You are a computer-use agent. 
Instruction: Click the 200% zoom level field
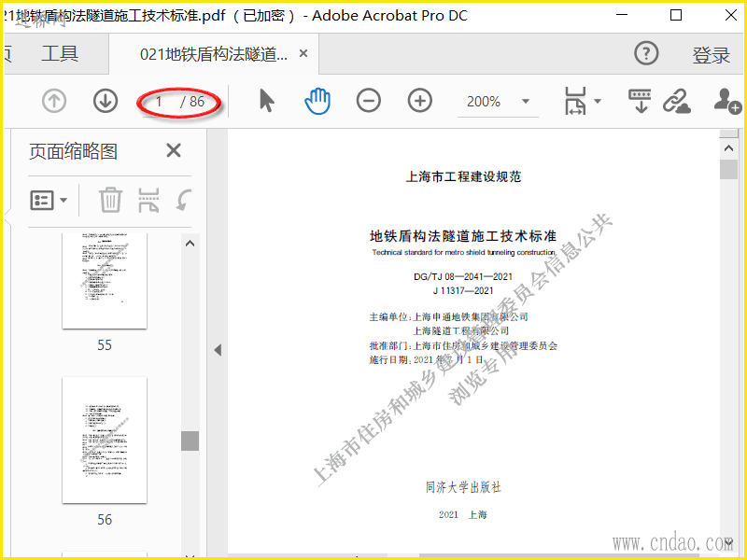pos(484,102)
